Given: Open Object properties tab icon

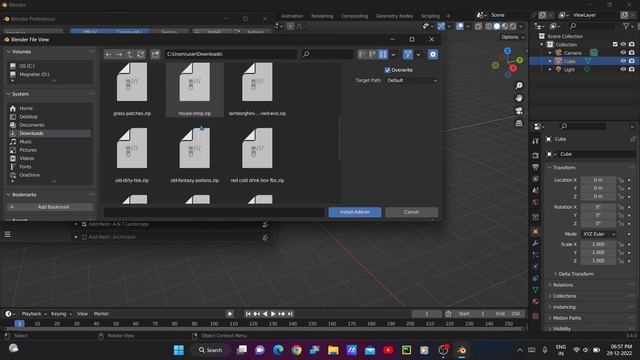Looking at the screenshot, I should pyautogui.click(x=536, y=232).
